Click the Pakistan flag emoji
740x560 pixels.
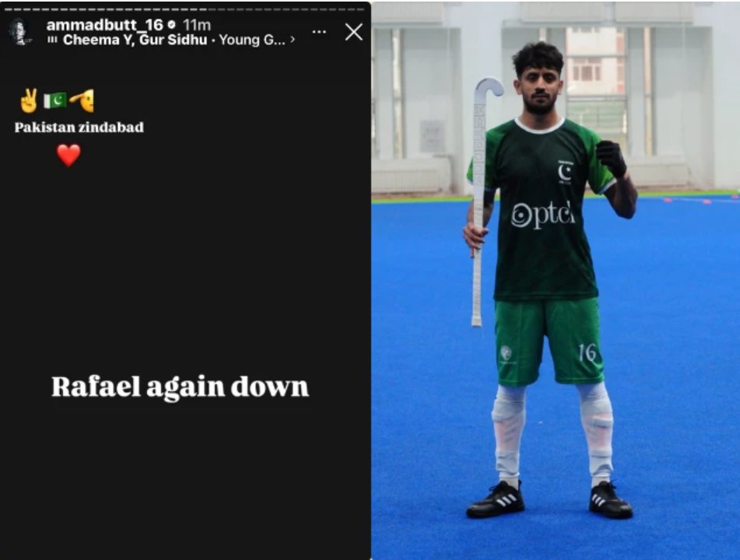pyautogui.click(x=54, y=100)
